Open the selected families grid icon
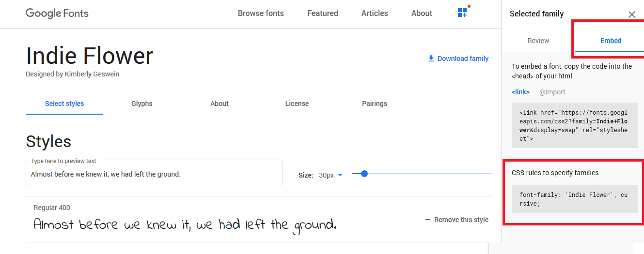644x254 pixels. coord(462,13)
